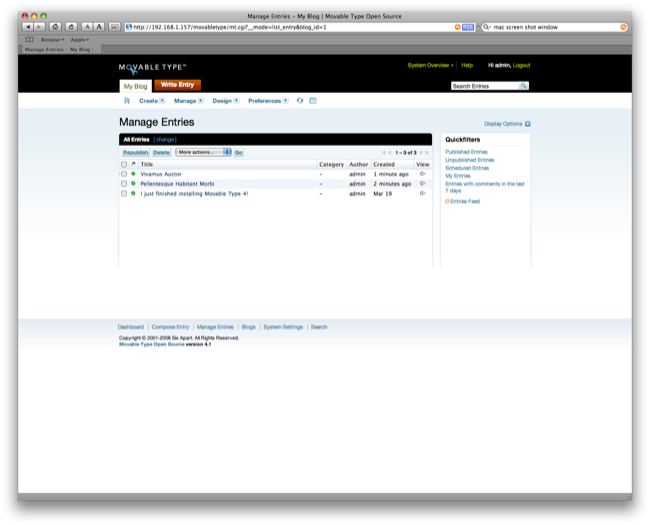Click the Movable Type logo

pos(153,68)
